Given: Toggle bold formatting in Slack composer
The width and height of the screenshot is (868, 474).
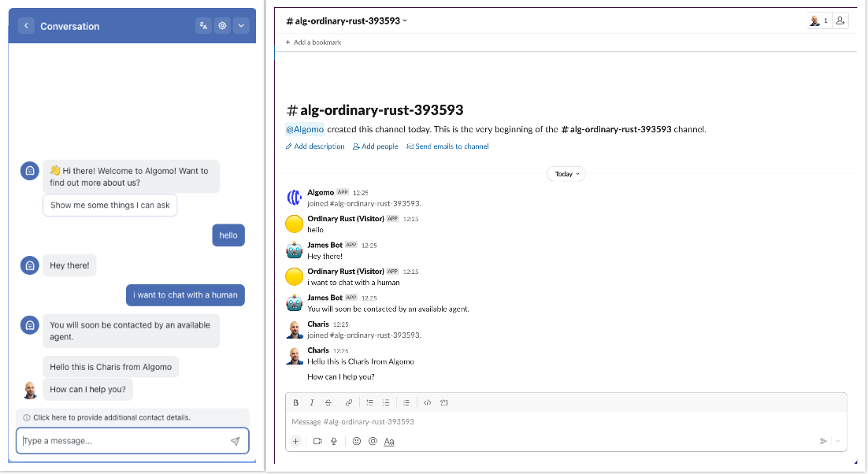Looking at the screenshot, I should [x=295, y=402].
